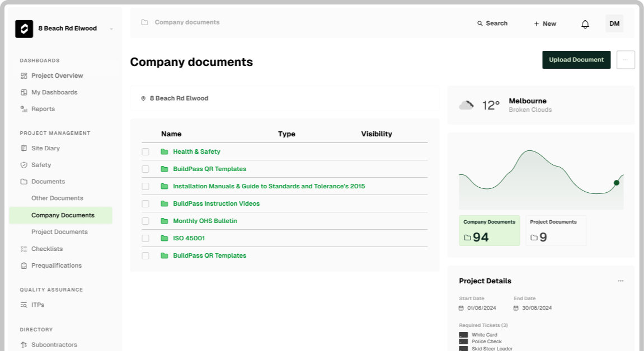Open the Health & Safety folder link

click(197, 151)
